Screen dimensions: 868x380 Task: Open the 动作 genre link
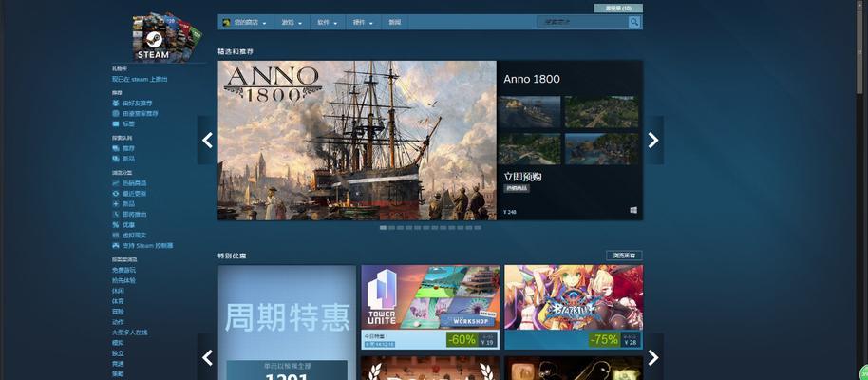[x=118, y=322]
